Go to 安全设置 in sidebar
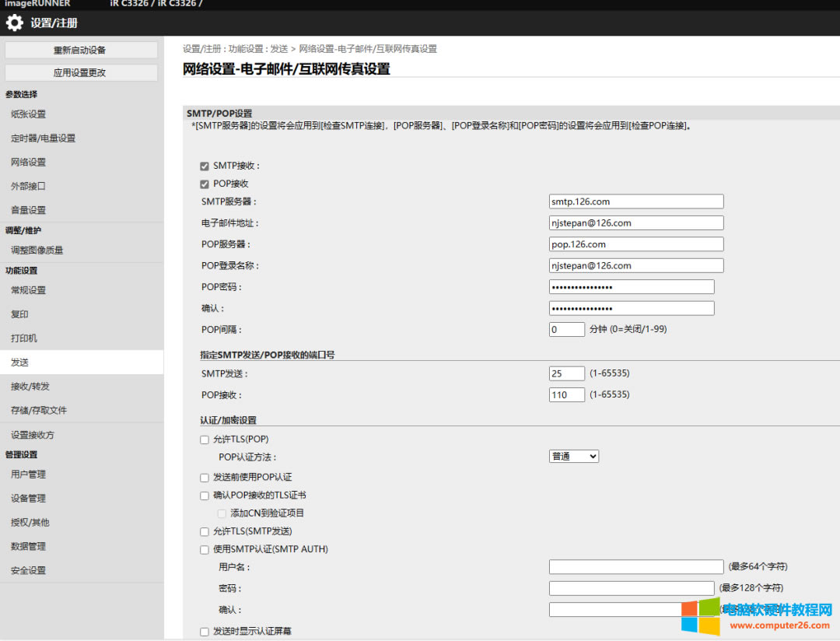This screenshot has width=840, height=641. click(28, 570)
